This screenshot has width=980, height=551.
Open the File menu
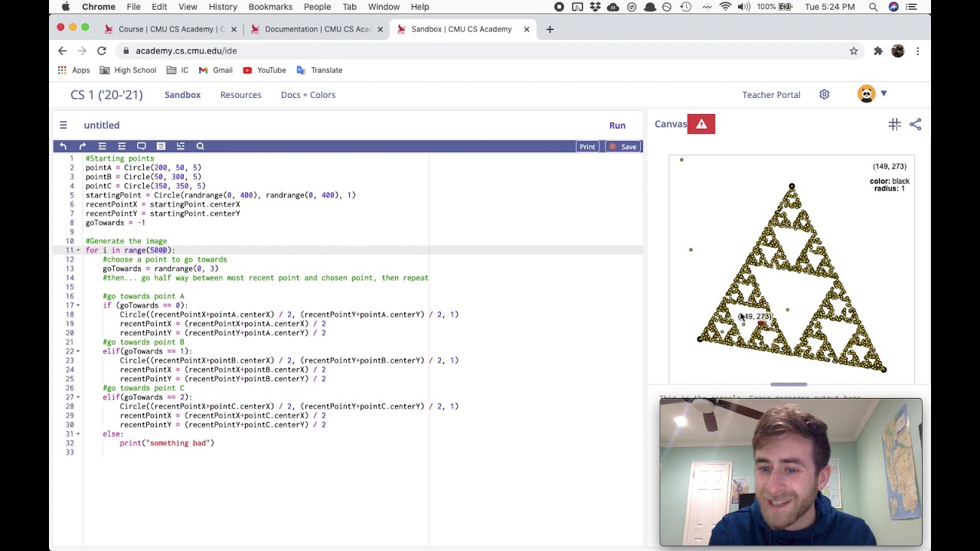(133, 7)
